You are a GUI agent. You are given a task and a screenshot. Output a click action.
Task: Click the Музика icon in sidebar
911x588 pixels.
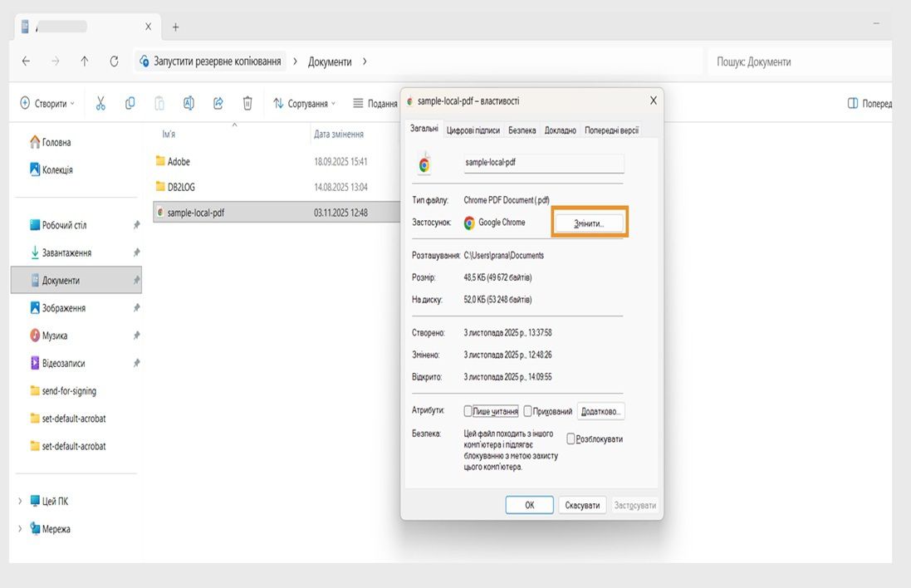(35, 336)
